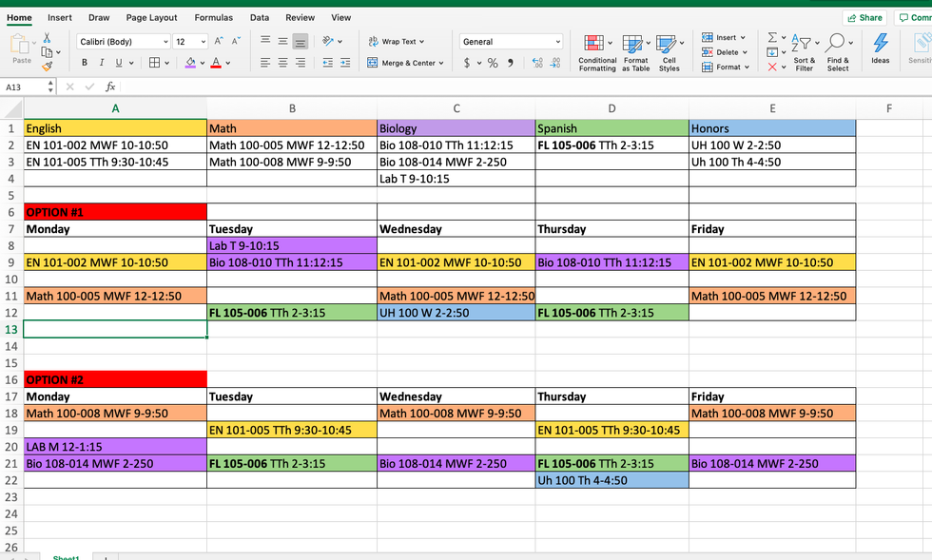Toggle Wrap Text for selection
This screenshot has height=560, width=932.
(x=393, y=41)
